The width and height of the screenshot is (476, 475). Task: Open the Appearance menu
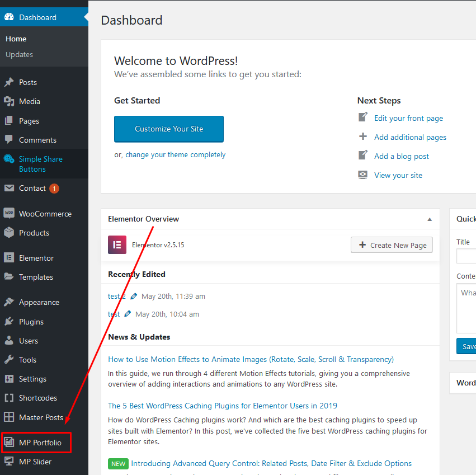39,302
